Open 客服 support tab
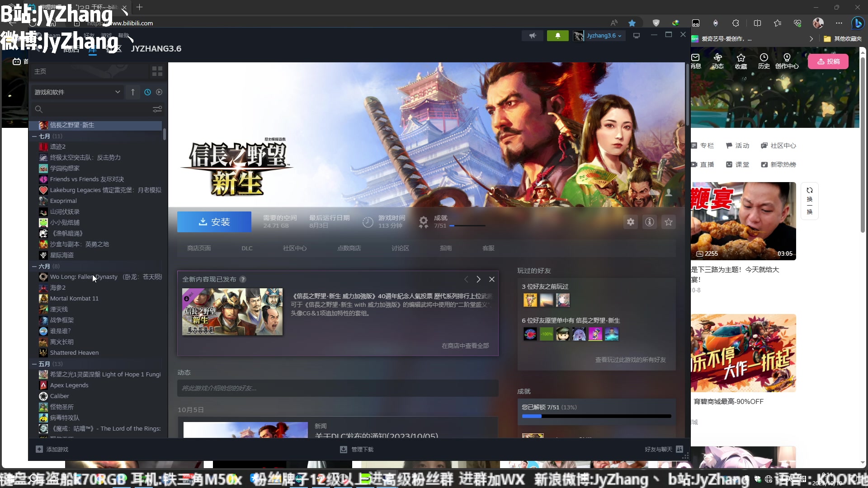The width and height of the screenshot is (868, 488). click(488, 248)
